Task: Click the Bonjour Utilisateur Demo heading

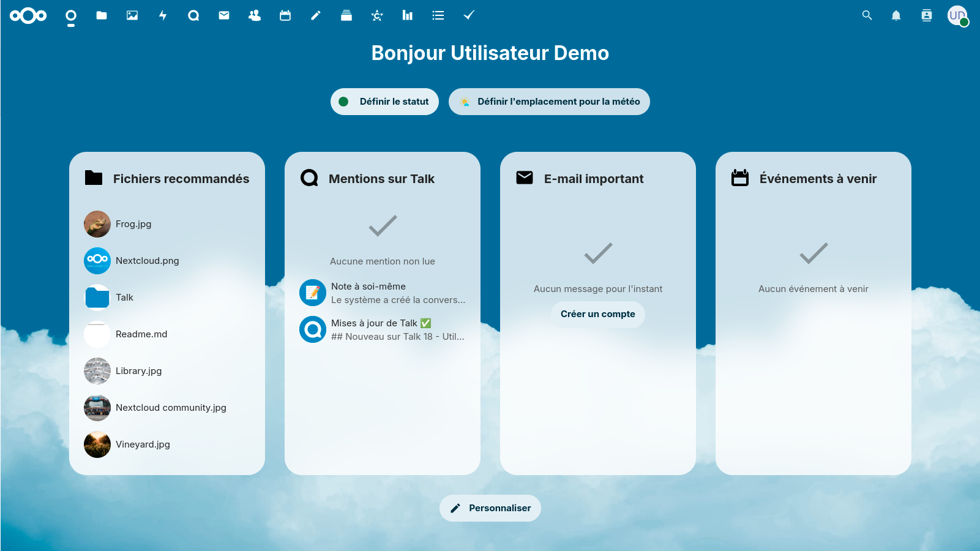Action: point(490,53)
